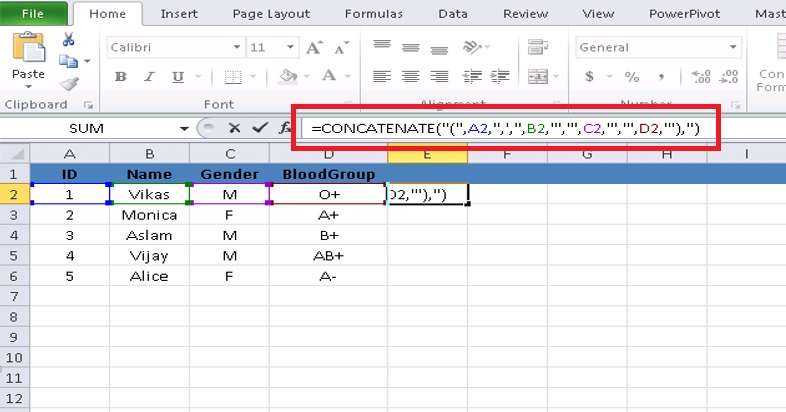Click the cell containing Vijay
Screen dimensions: 786x412
[x=149, y=256]
